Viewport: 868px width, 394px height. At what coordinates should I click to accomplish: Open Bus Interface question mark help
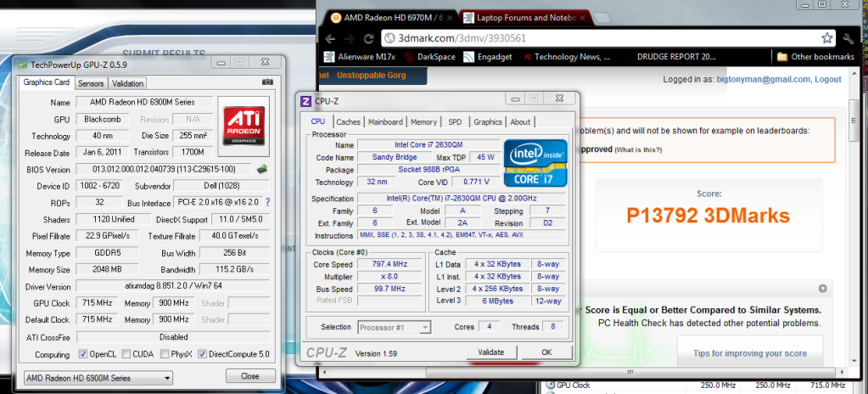click(x=268, y=202)
